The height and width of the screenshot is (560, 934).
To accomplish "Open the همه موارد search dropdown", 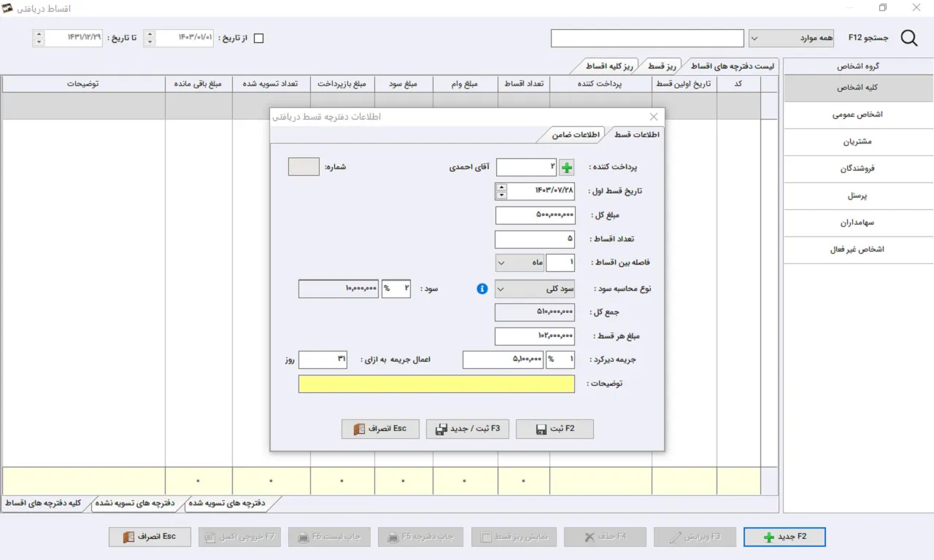I will (791, 38).
